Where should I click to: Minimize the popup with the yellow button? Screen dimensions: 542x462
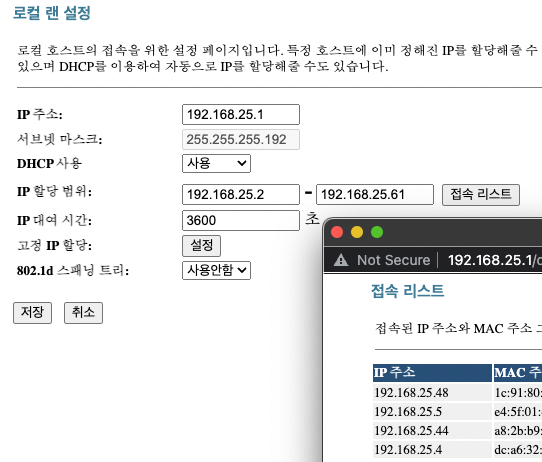click(x=357, y=232)
